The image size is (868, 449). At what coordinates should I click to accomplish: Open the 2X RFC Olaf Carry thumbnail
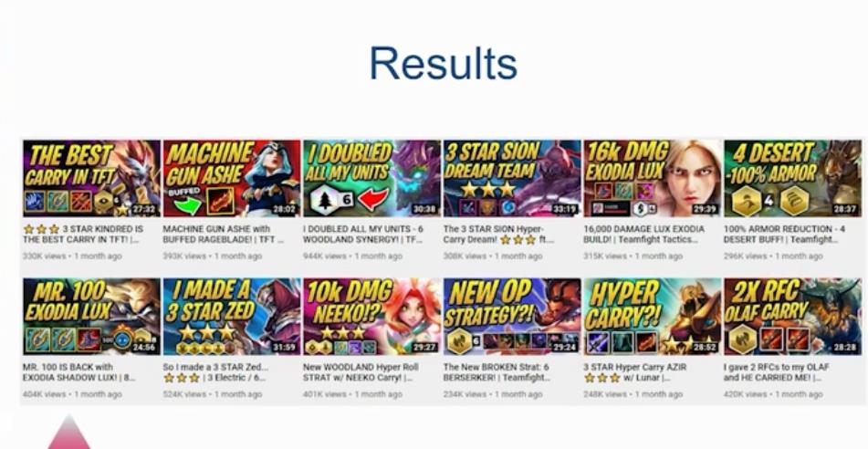pyautogui.click(x=792, y=317)
